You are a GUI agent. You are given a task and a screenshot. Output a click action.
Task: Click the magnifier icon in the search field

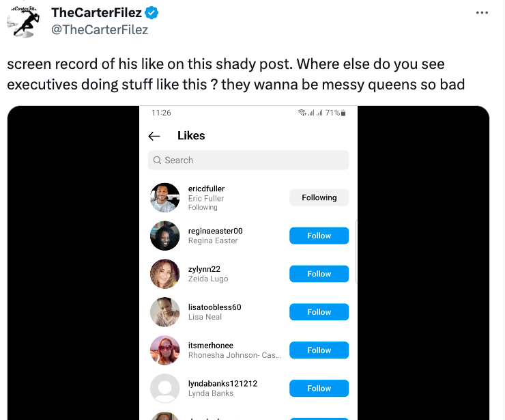[158, 160]
